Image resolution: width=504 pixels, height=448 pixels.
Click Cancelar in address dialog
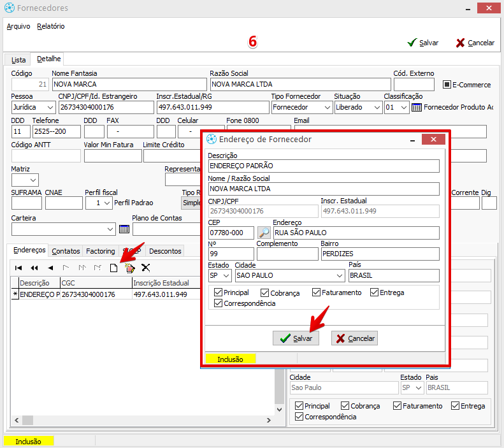point(354,338)
